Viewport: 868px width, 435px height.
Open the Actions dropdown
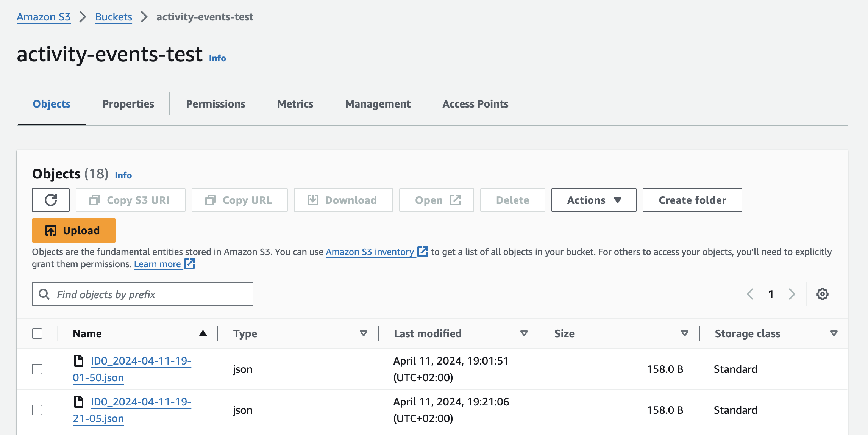click(x=593, y=200)
